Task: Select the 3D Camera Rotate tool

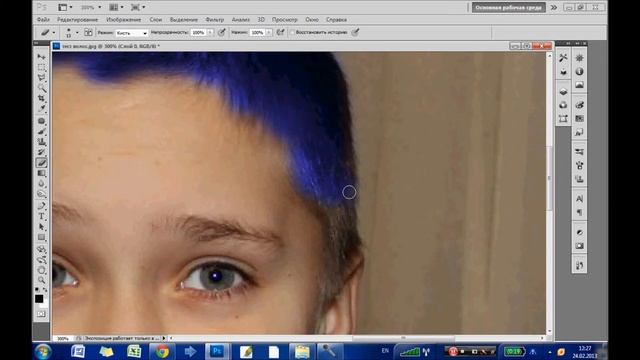Action: pos(41,260)
